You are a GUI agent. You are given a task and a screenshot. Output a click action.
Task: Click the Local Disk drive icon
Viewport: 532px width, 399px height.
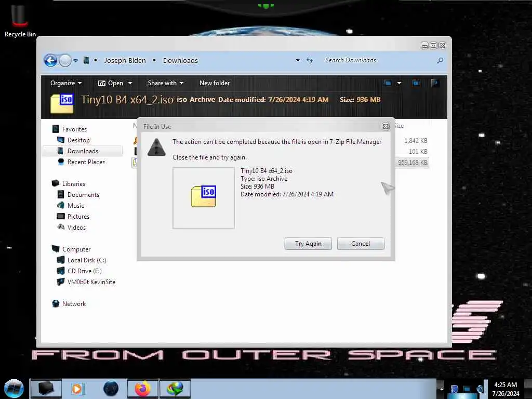coord(61,260)
